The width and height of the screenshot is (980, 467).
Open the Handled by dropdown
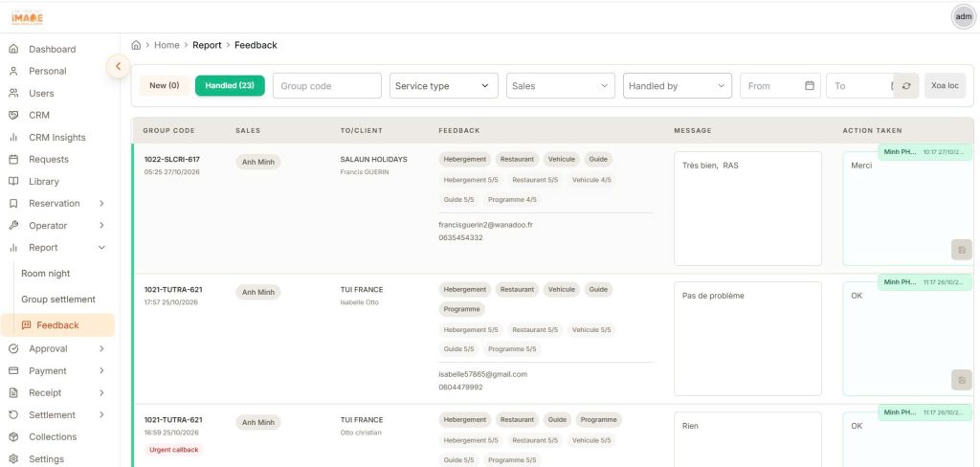pyautogui.click(x=678, y=85)
